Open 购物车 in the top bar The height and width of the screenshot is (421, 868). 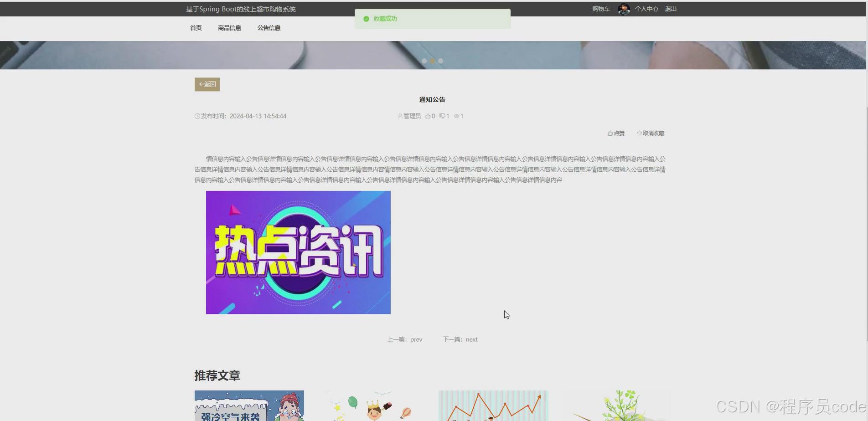point(600,9)
